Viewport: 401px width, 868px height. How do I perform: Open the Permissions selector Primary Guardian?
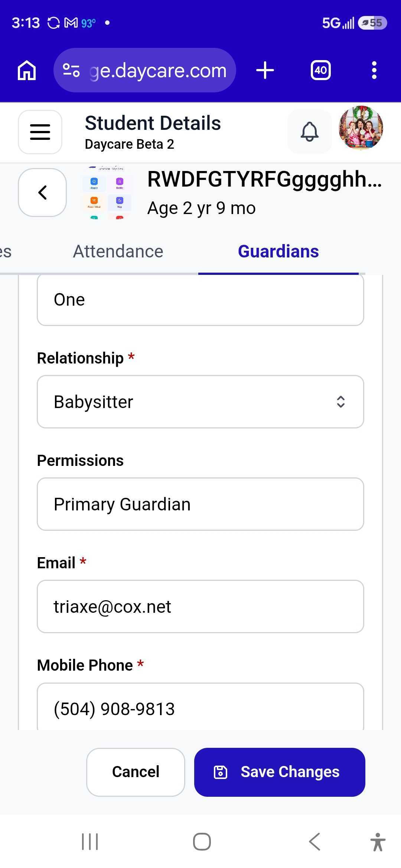(200, 504)
